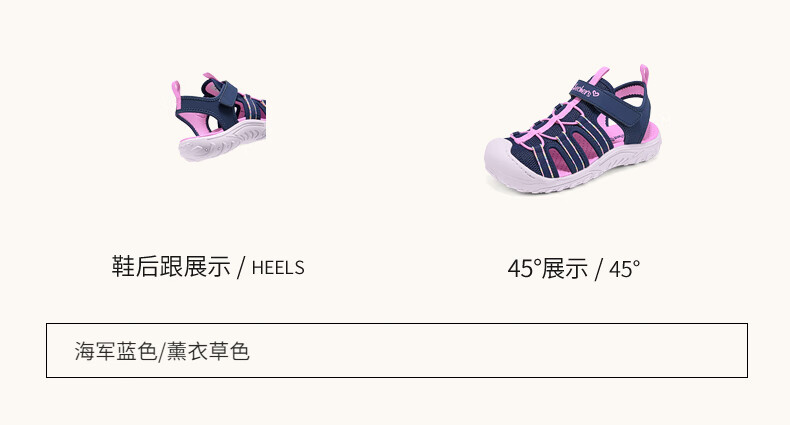Click the 海军蓝色 color name text
The height and width of the screenshot is (425, 790).
(x=115, y=351)
